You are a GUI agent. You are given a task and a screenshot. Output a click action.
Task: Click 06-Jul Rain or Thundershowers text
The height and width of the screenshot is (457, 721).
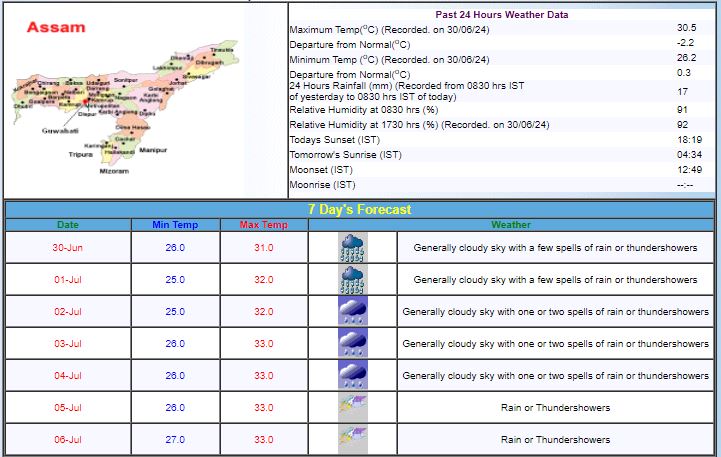[x=555, y=440]
